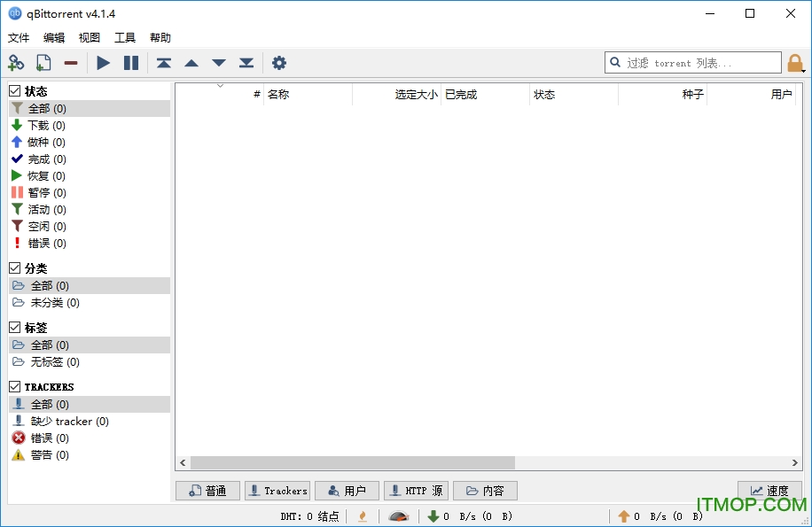The image size is (812, 527).
Task: Click the delete torrent icon
Action: pos(71,63)
